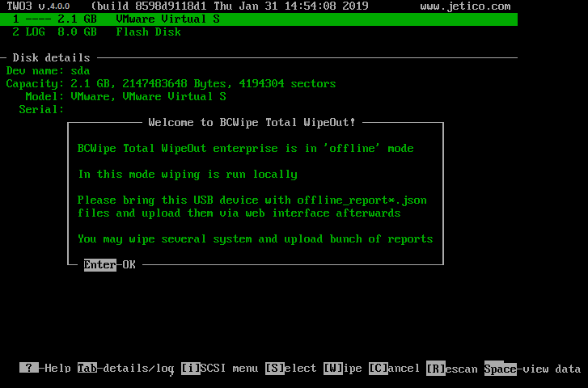This screenshot has width=588, height=388.
Task: Click the Model: VMware line
Action: [125, 96]
